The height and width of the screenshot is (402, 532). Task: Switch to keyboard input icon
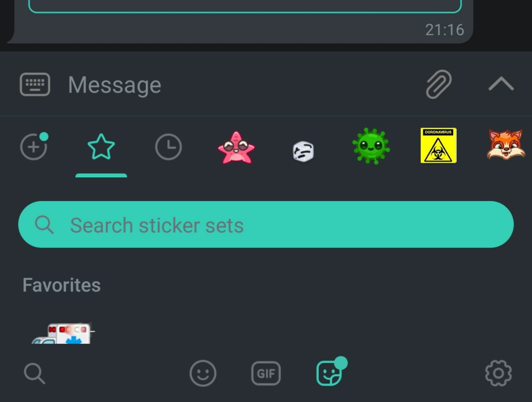(35, 84)
